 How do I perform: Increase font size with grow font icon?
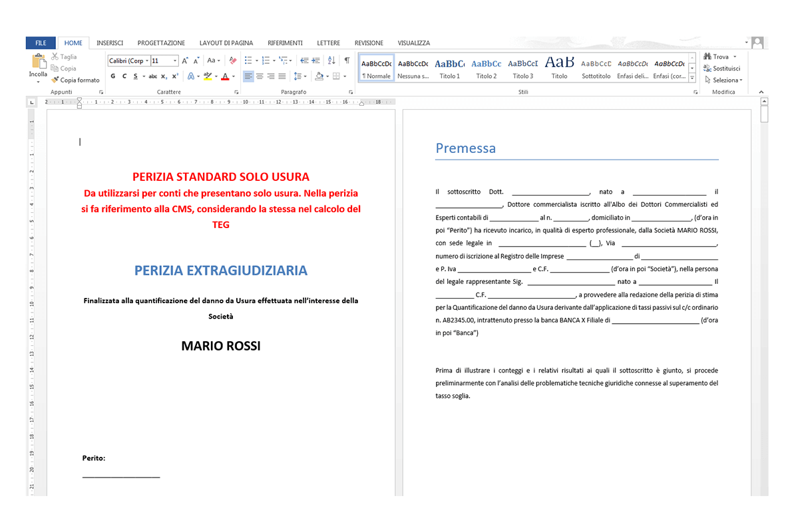pos(185,61)
